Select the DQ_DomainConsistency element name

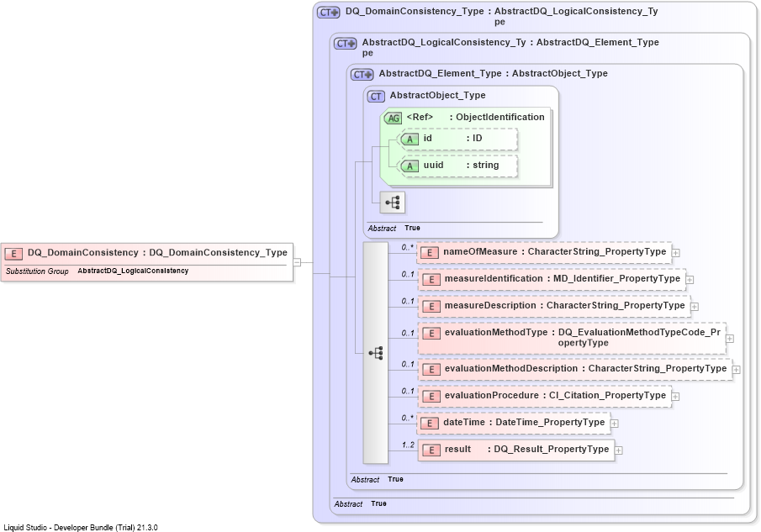point(83,253)
